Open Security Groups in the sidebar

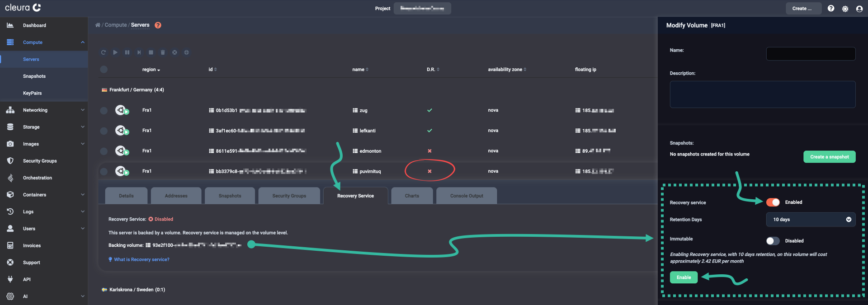coord(40,161)
